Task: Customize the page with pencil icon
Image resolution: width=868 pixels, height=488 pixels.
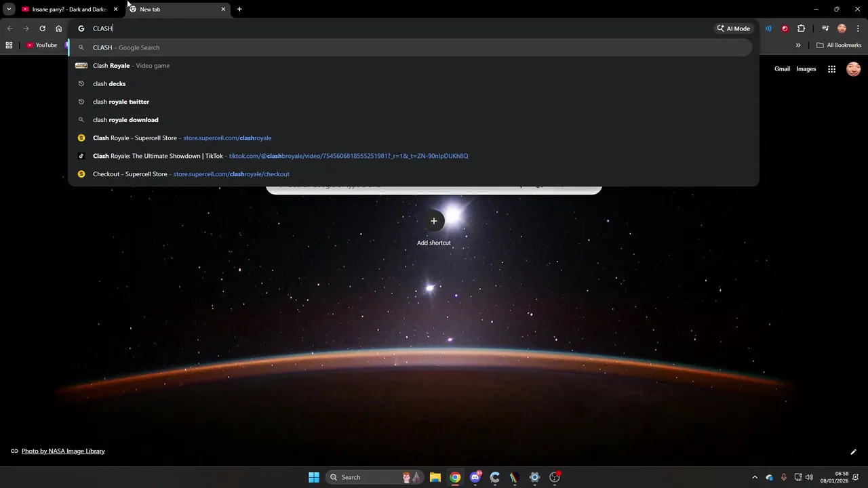Action: point(853,452)
